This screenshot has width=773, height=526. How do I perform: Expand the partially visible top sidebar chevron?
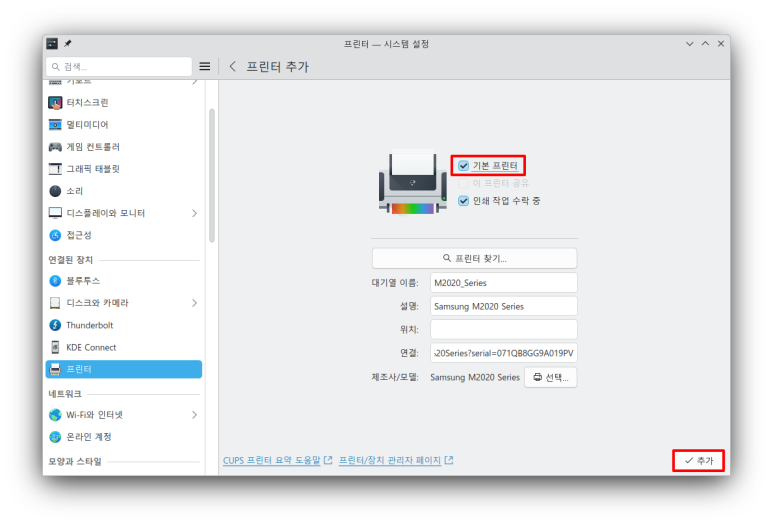(194, 82)
